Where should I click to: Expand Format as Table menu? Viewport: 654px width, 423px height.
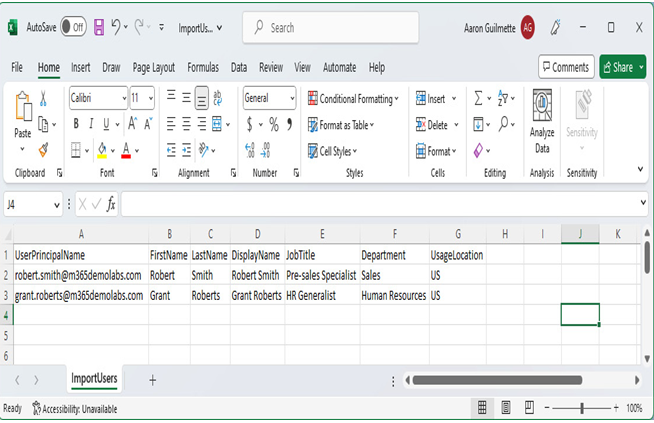pos(341,125)
